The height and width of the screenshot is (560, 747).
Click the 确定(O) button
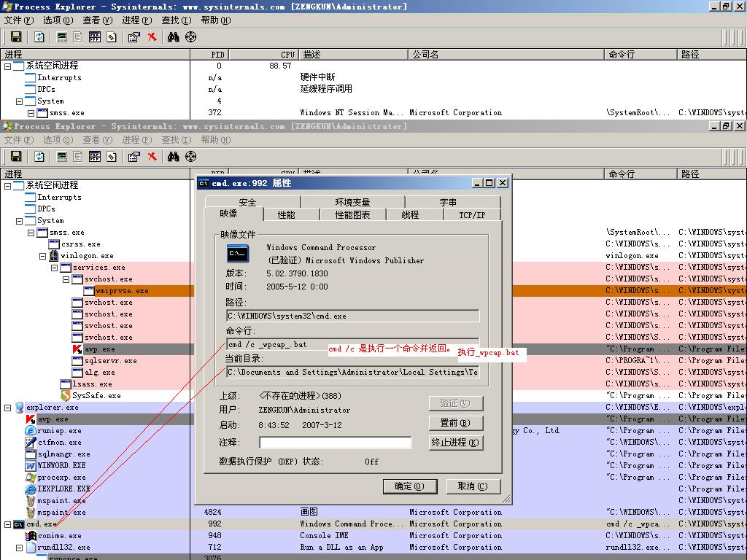409,486
